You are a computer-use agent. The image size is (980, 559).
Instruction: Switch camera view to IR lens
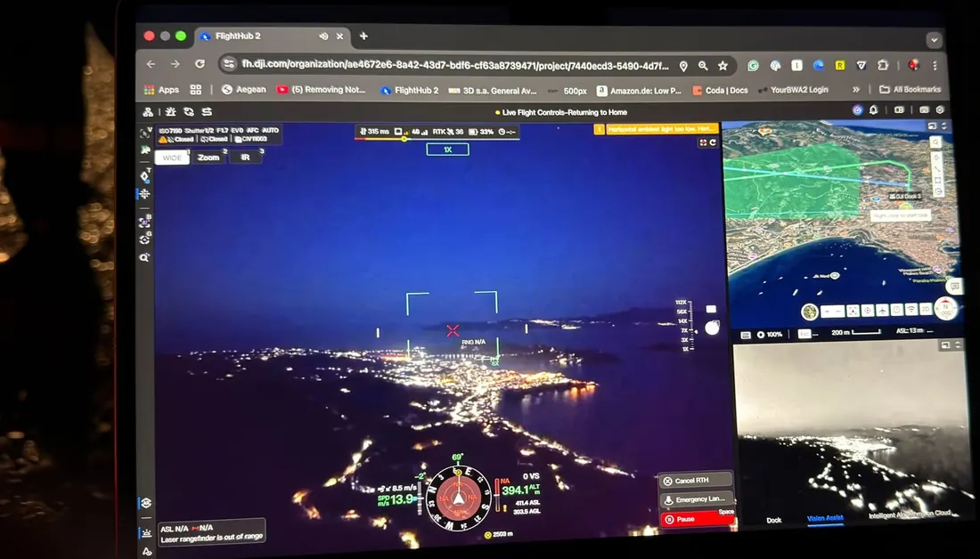point(245,158)
